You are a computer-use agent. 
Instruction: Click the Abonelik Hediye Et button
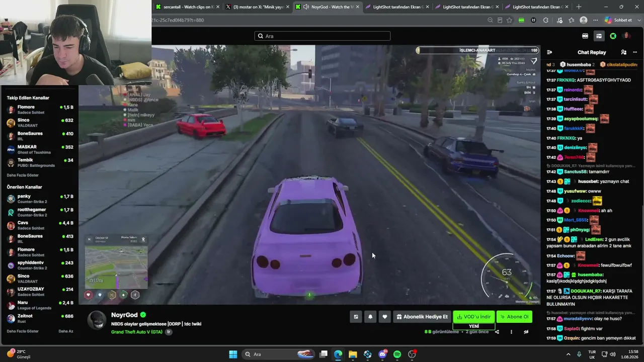click(422, 317)
